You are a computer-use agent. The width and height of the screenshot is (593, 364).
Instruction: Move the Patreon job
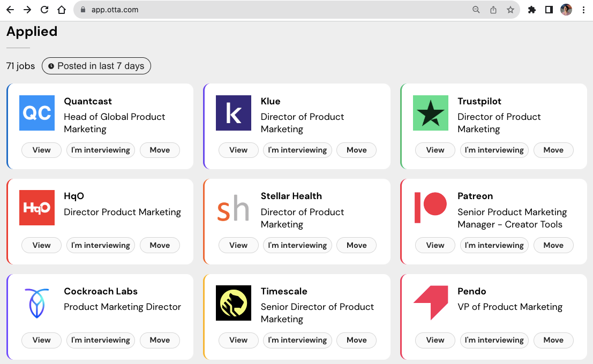point(553,245)
